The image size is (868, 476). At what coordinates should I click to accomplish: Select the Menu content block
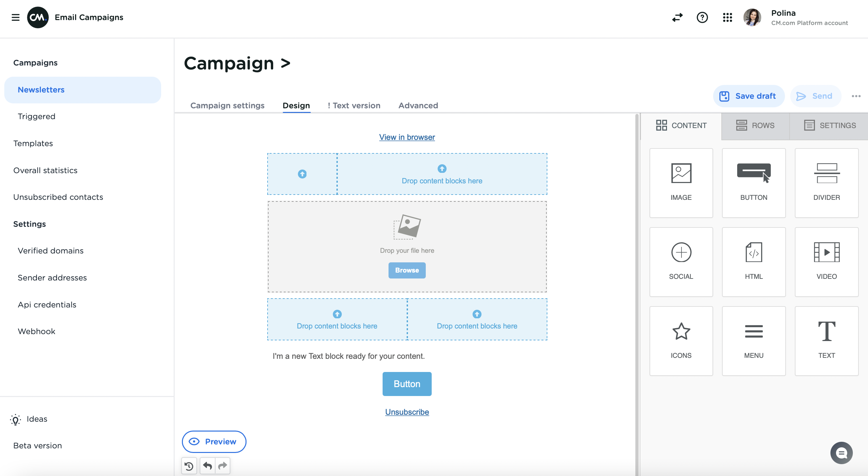(754, 341)
